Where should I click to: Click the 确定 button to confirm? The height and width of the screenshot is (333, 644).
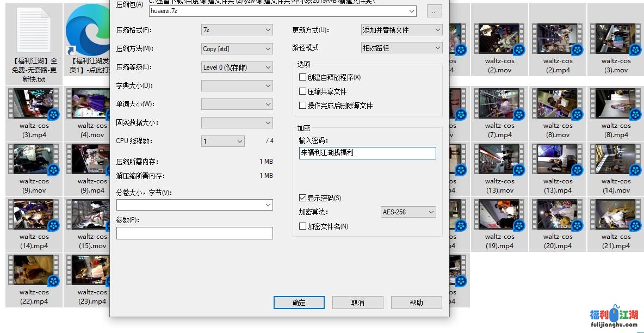pyautogui.click(x=299, y=303)
